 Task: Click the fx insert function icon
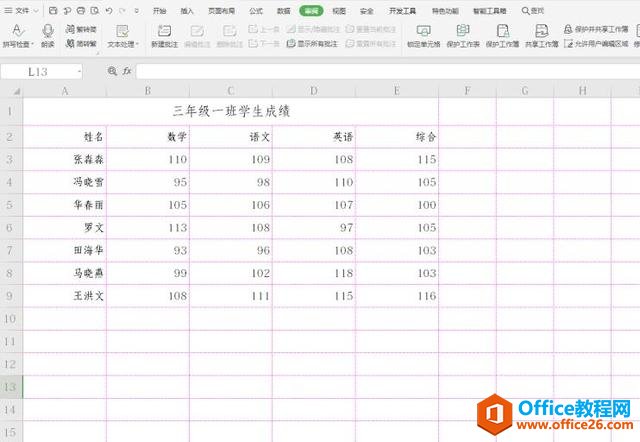pyautogui.click(x=127, y=71)
